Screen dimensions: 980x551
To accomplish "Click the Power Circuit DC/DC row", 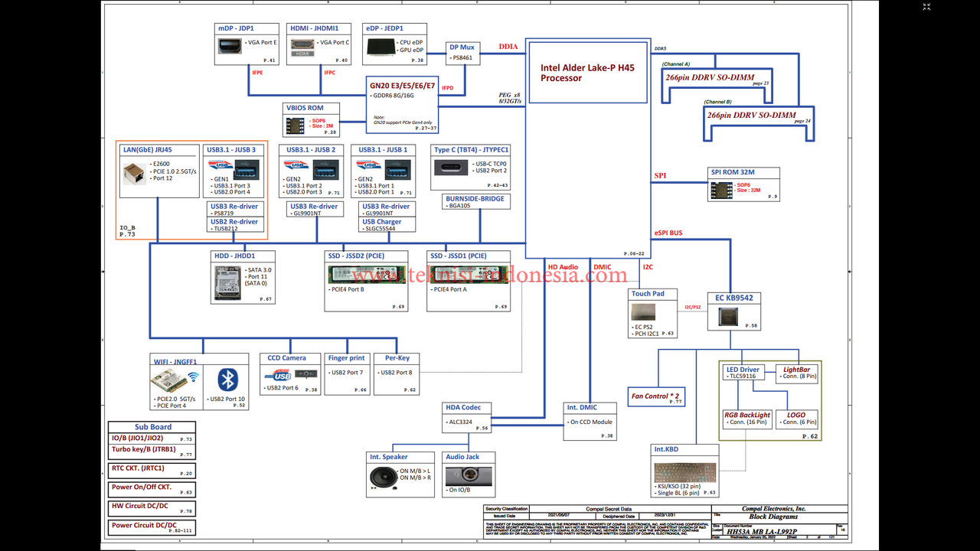I will tap(152, 527).
